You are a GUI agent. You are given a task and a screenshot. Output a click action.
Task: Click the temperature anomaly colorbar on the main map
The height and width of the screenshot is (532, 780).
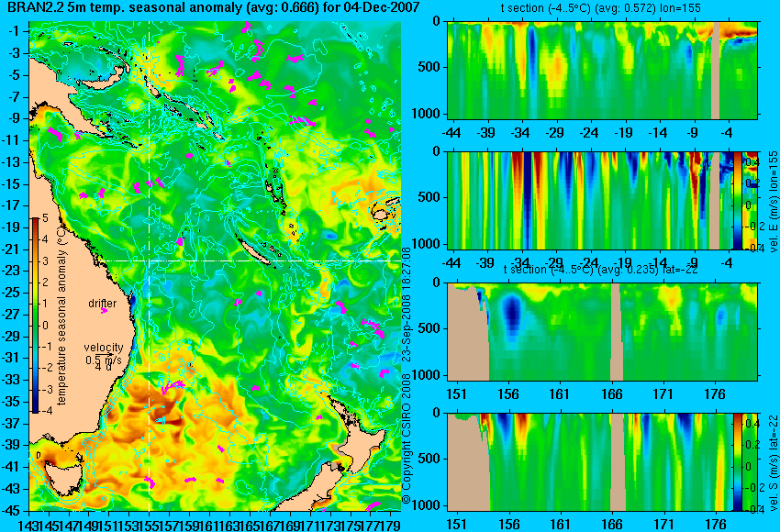pyautogui.click(x=35, y=316)
